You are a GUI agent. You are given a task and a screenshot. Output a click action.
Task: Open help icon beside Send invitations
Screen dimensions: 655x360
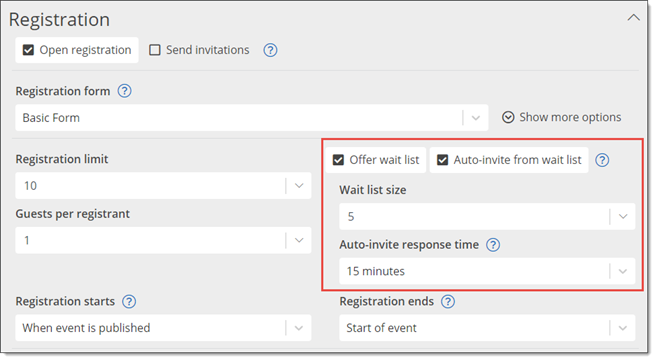[x=270, y=50]
